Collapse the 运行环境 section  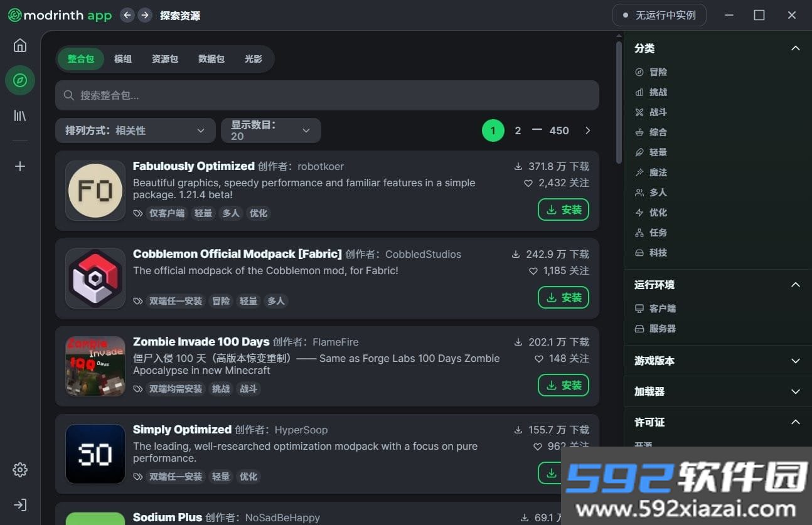pos(796,285)
